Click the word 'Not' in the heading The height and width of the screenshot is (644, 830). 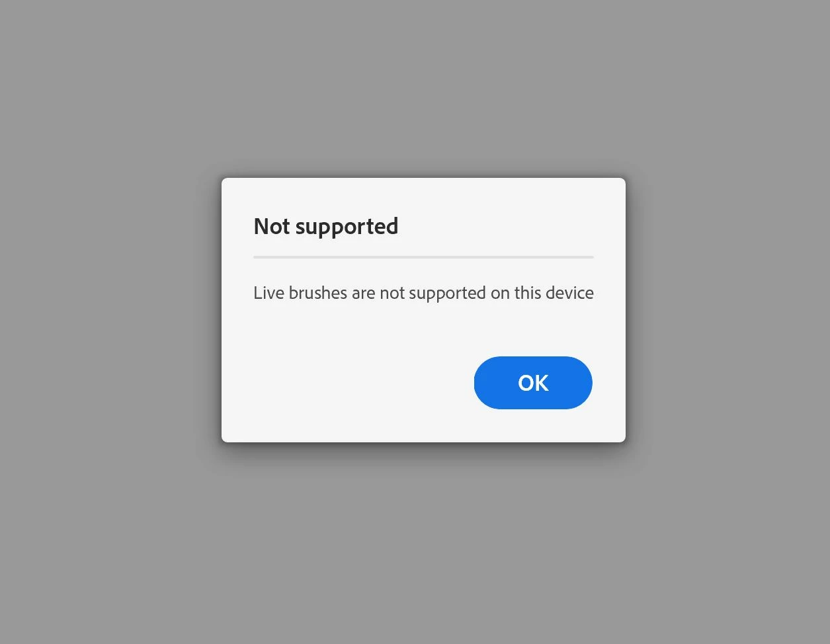[272, 227]
